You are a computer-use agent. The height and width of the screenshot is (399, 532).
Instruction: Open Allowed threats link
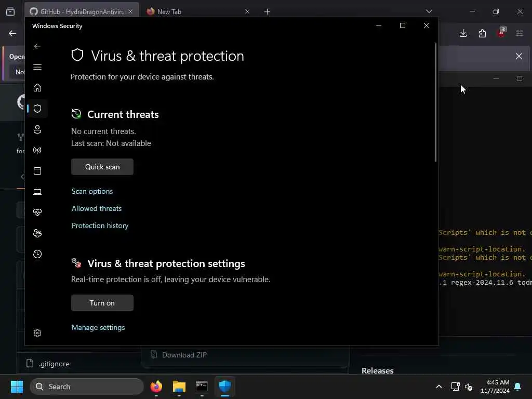(96, 209)
